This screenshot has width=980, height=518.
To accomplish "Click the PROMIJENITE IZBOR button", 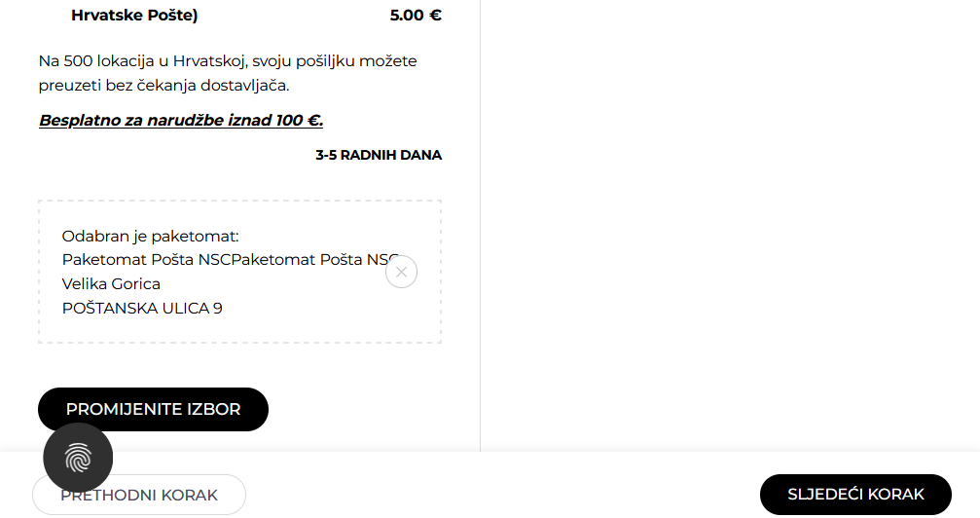I will click(x=153, y=409).
